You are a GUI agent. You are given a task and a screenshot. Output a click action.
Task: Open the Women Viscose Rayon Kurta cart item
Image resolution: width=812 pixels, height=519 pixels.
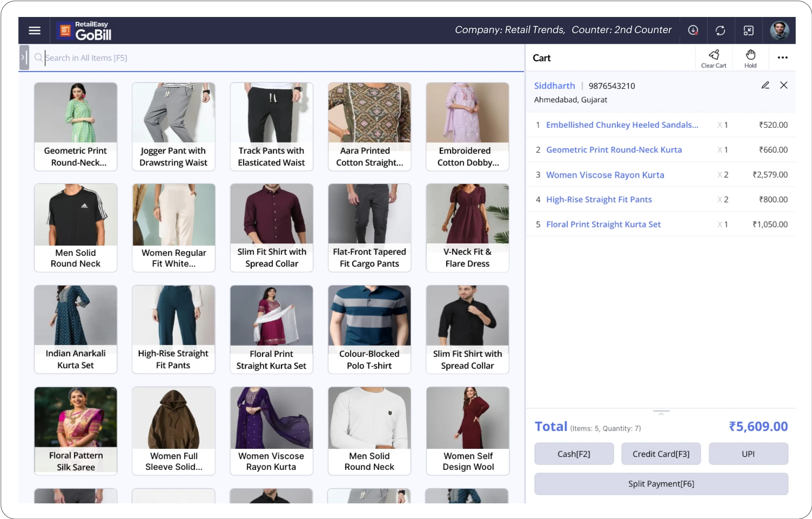pos(605,175)
